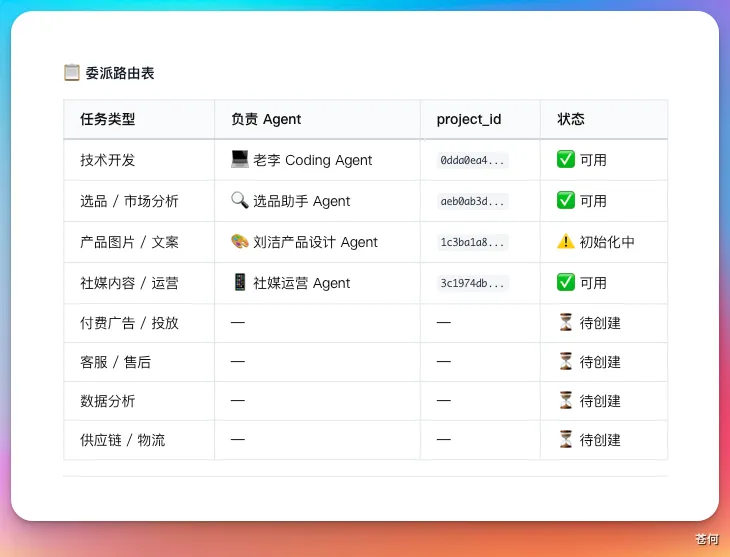This screenshot has width=730, height=557.
Task: Click the warning icon next to 初始化中
Action: (x=566, y=241)
